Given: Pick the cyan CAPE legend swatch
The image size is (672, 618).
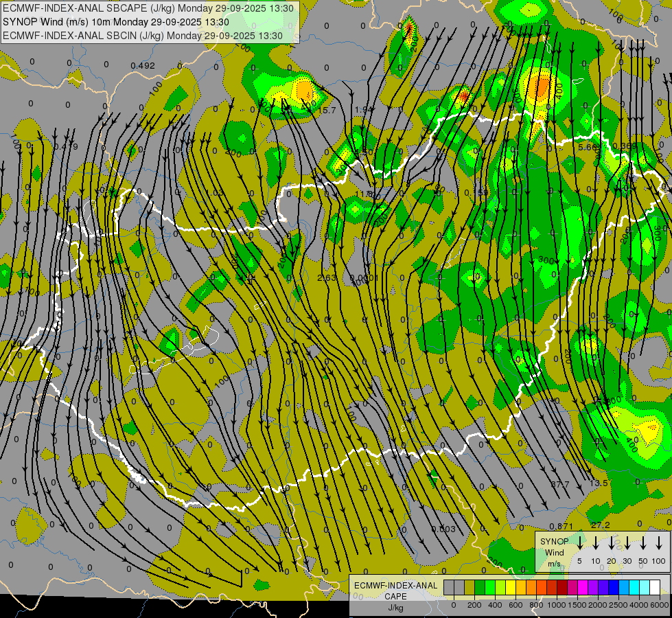Looking at the screenshot, I should (x=634, y=588).
